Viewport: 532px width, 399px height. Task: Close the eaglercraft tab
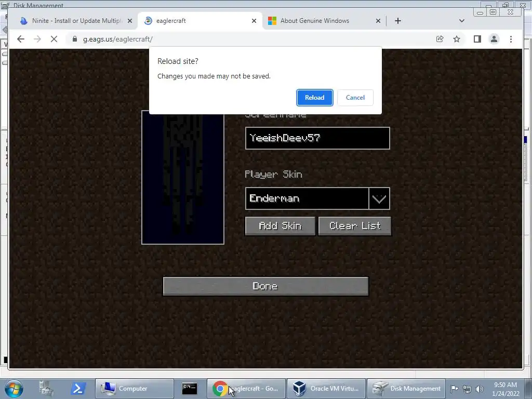point(254,21)
